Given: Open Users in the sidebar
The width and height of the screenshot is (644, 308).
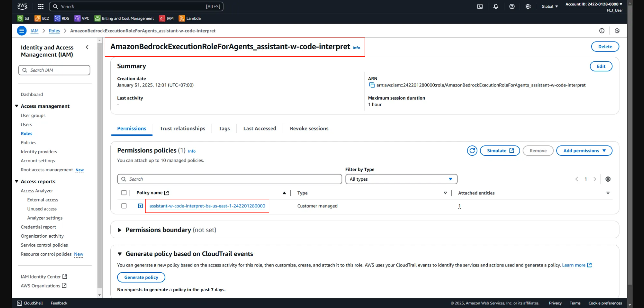Looking at the screenshot, I should point(26,124).
